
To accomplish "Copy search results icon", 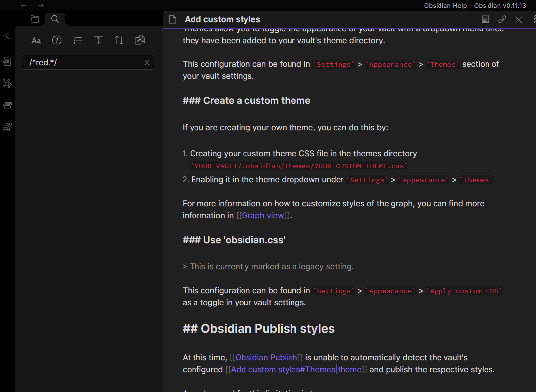I will pos(140,41).
